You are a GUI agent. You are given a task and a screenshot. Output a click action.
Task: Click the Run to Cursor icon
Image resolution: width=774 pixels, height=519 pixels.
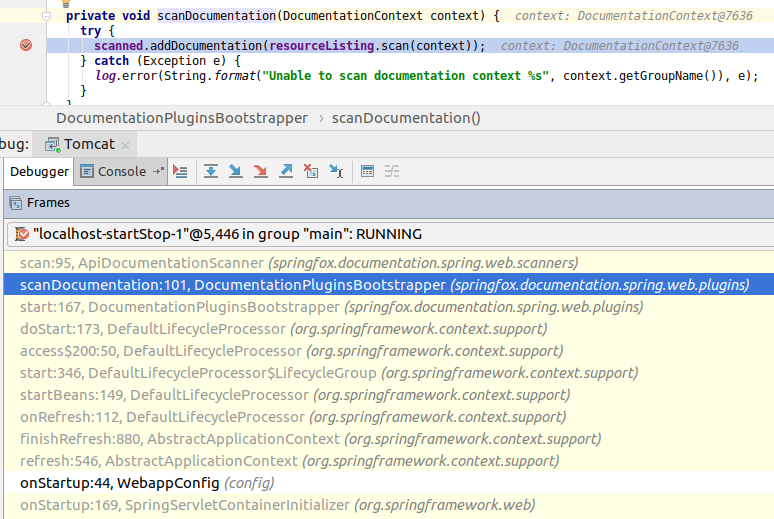pos(336,171)
